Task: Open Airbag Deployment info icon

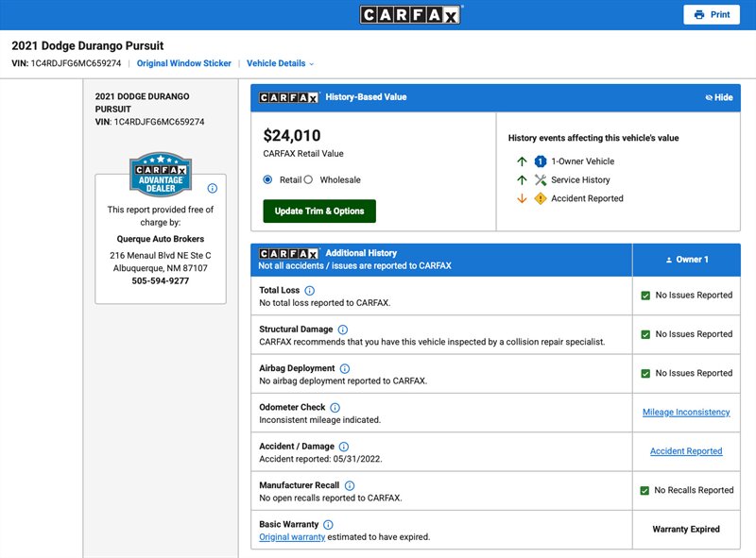Action: pyautogui.click(x=345, y=368)
